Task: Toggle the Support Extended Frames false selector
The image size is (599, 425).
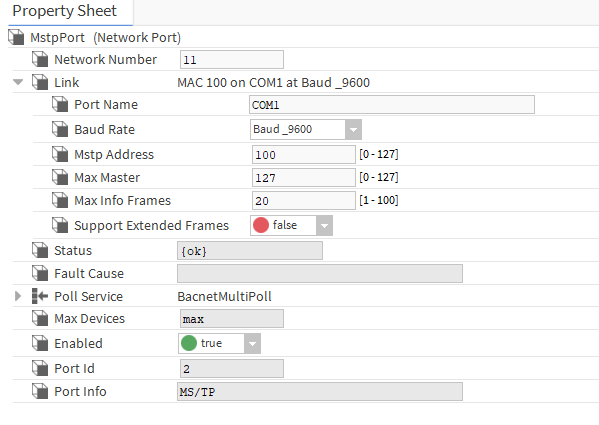Action: [x=291, y=225]
